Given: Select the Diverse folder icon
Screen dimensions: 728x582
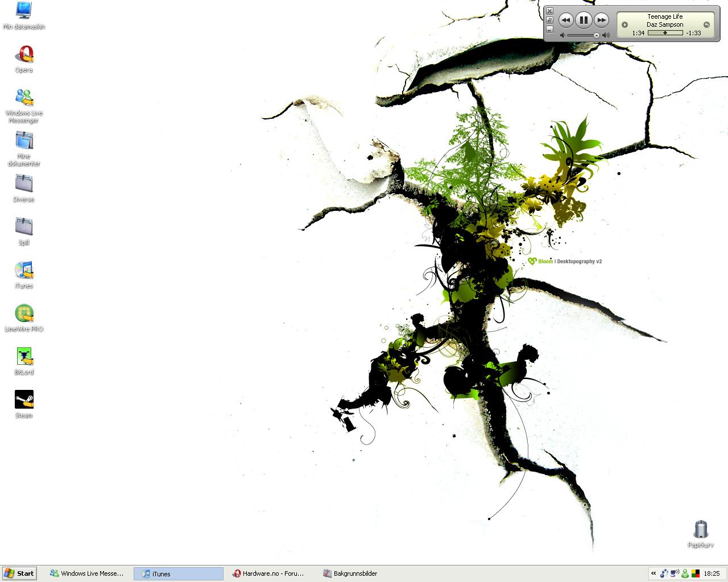Looking at the screenshot, I should coord(24,188).
